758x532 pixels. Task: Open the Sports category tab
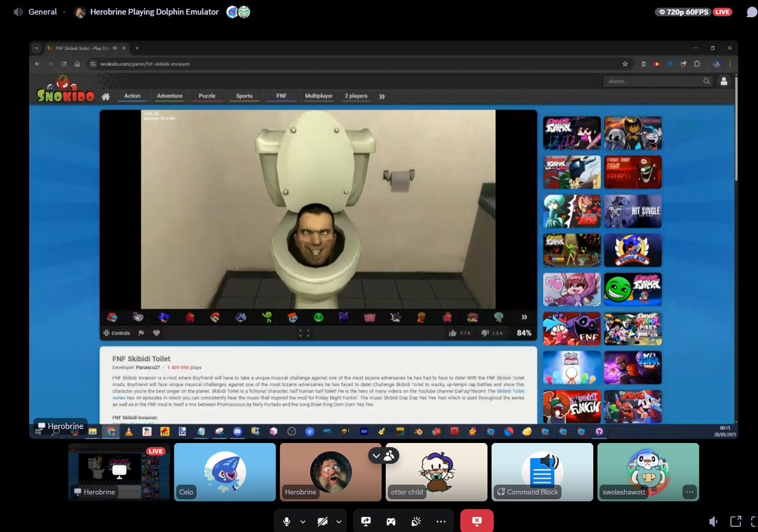pyautogui.click(x=244, y=96)
